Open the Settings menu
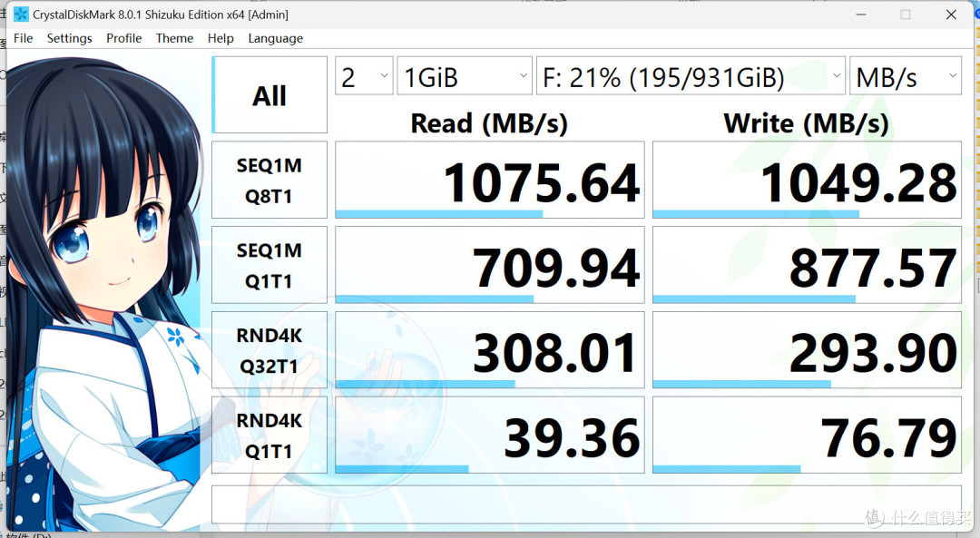Image resolution: width=980 pixels, height=538 pixels. click(69, 38)
